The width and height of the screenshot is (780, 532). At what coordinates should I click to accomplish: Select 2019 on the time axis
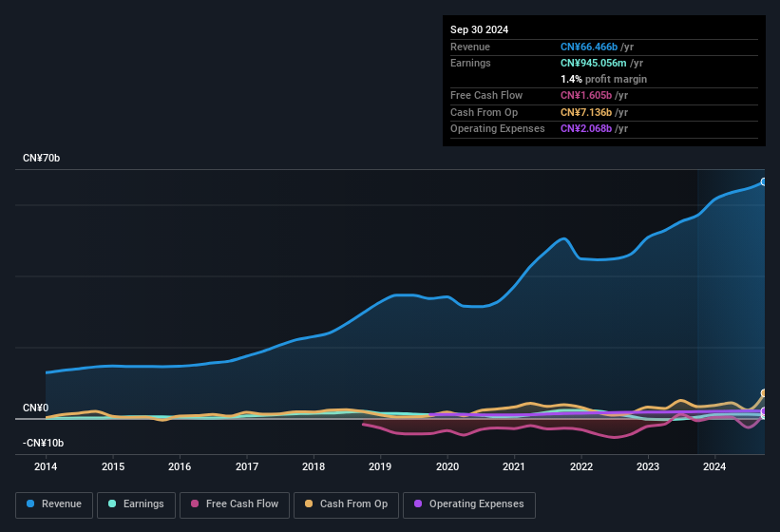(380, 466)
